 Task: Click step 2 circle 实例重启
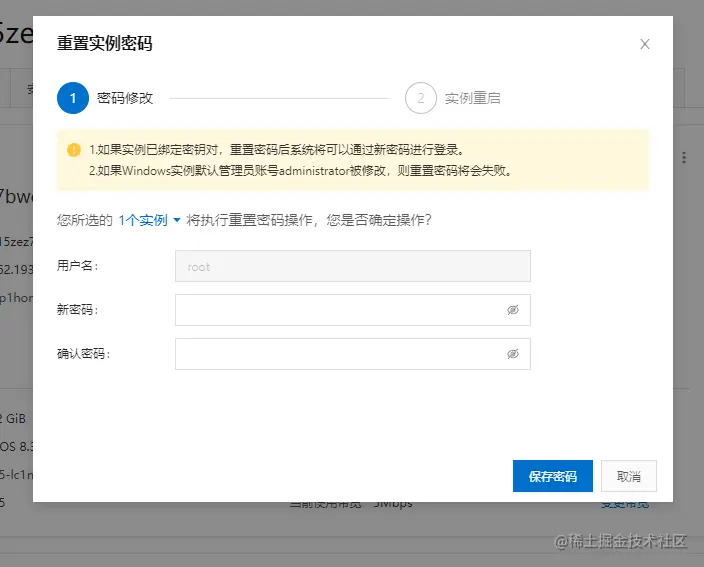click(x=421, y=98)
